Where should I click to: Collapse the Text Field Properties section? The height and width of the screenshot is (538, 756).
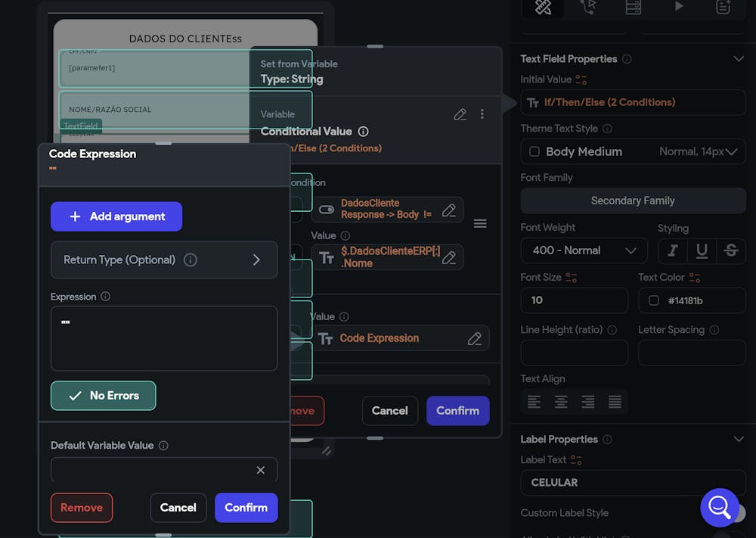pyautogui.click(x=739, y=58)
